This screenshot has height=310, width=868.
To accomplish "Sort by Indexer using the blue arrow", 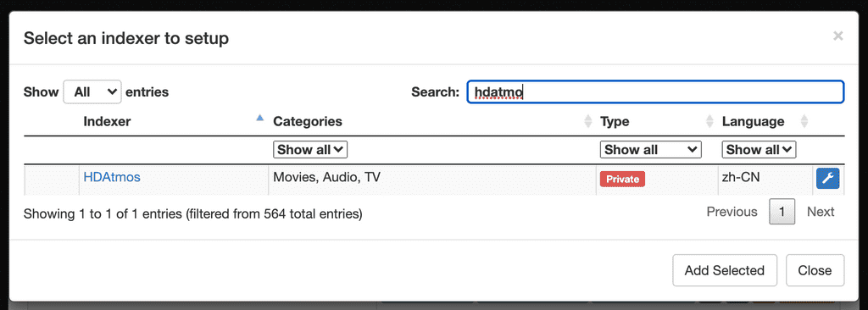I will coord(259,118).
